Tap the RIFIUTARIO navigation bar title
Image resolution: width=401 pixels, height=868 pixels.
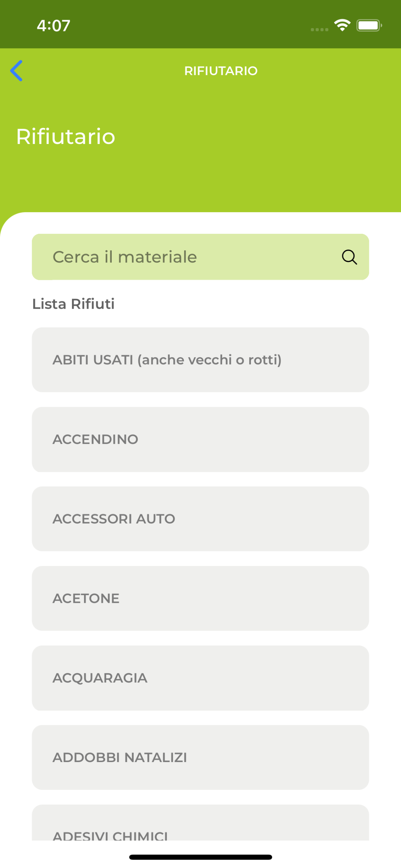pos(221,71)
